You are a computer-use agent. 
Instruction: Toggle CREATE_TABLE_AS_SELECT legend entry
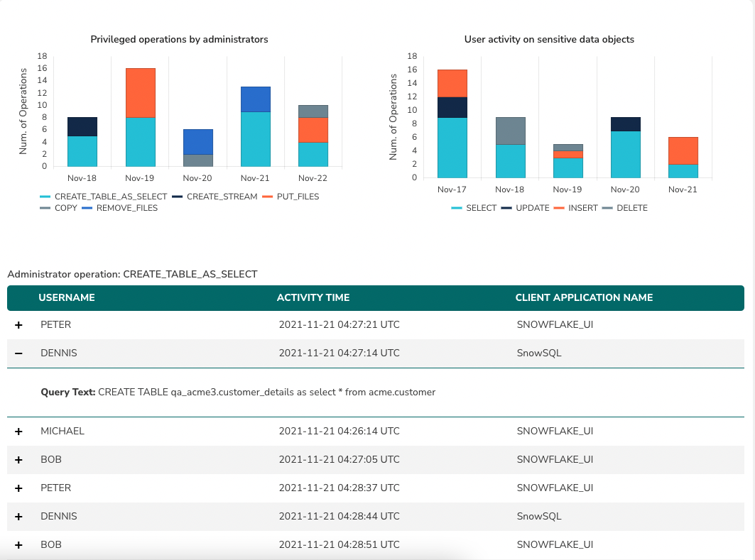pyautogui.click(x=104, y=197)
